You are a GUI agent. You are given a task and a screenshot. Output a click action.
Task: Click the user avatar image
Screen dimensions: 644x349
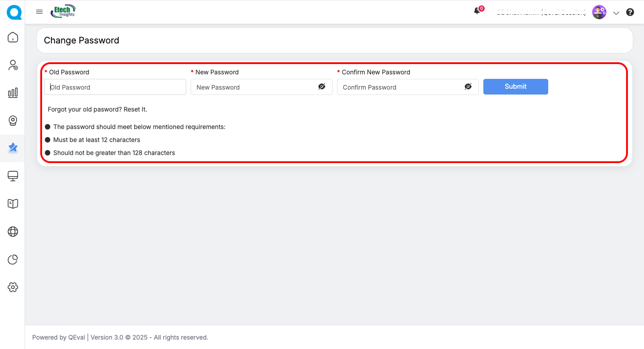(599, 12)
